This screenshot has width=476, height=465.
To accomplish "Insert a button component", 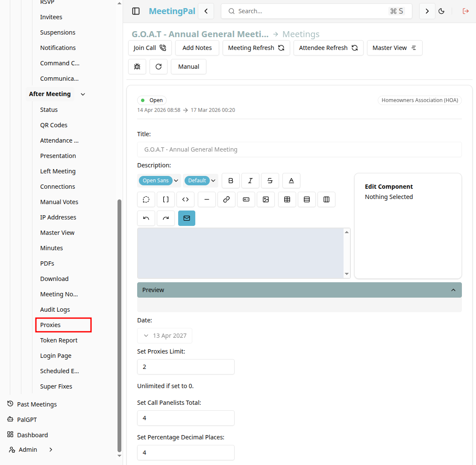I will point(246,199).
